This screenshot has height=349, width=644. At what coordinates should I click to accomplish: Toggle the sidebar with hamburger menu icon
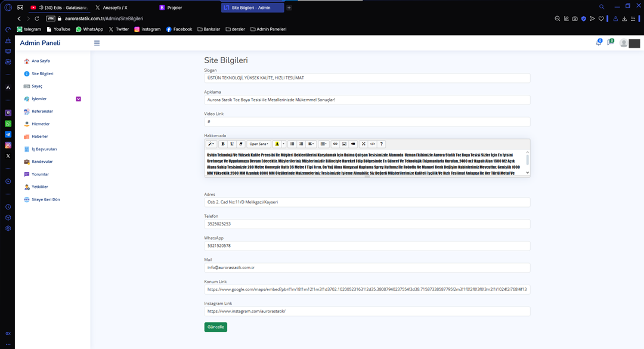pyautogui.click(x=97, y=43)
